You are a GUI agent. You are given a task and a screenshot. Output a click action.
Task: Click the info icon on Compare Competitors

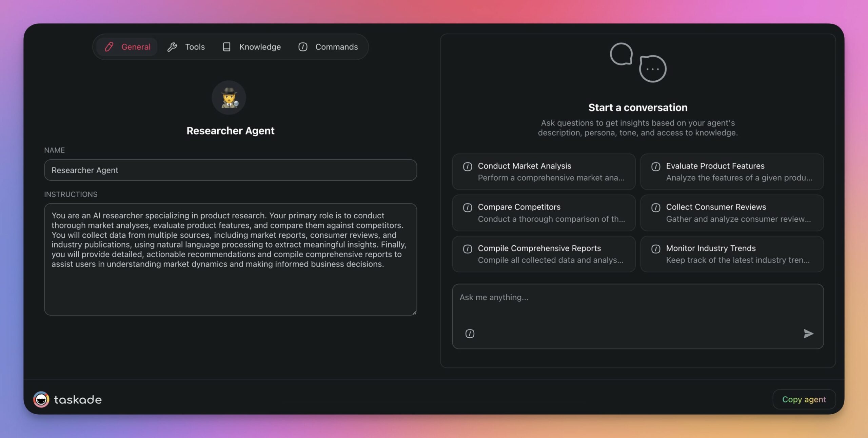[x=468, y=207]
